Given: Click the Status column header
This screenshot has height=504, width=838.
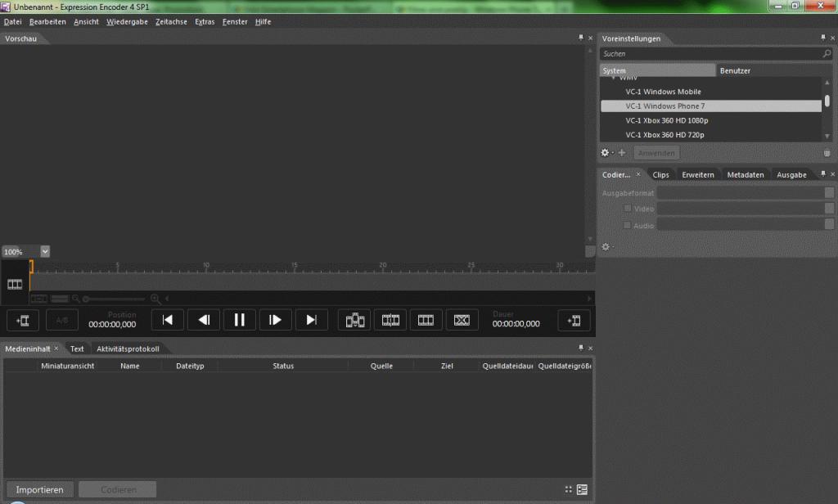Looking at the screenshot, I should pyautogui.click(x=283, y=366).
